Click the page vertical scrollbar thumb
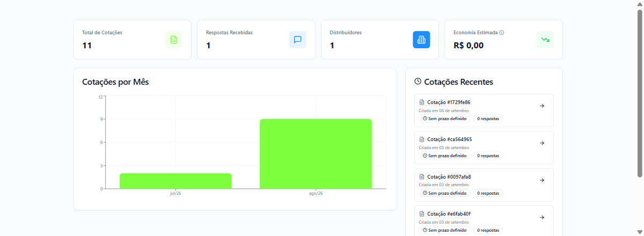The width and height of the screenshot is (644, 236). click(x=640, y=93)
